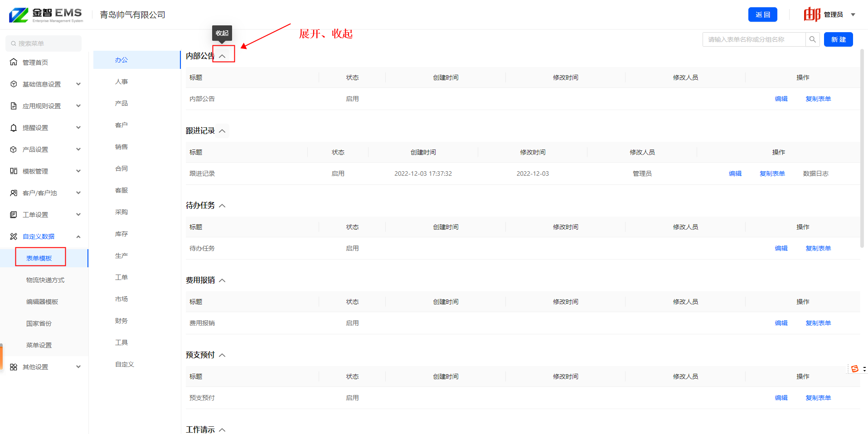Focus the 请输入表单名称或分组名称 search field

coord(754,39)
